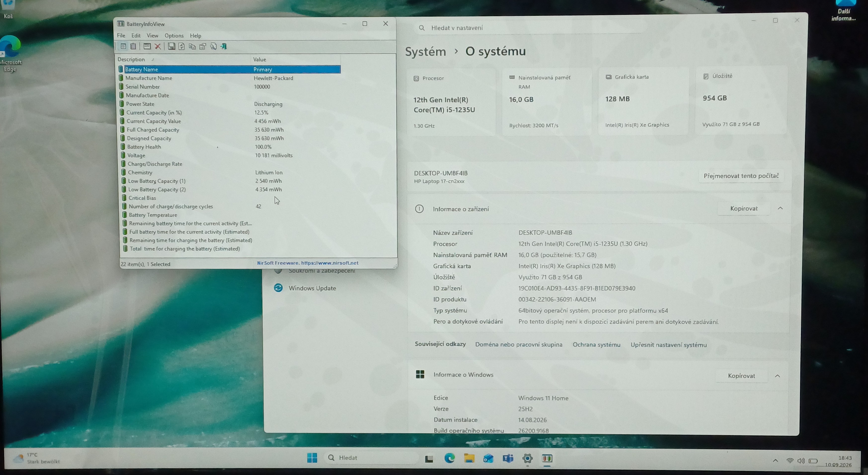The height and width of the screenshot is (475, 868).
Task: Open the Doména nebo pracovní skupina link
Action: pos(518,344)
